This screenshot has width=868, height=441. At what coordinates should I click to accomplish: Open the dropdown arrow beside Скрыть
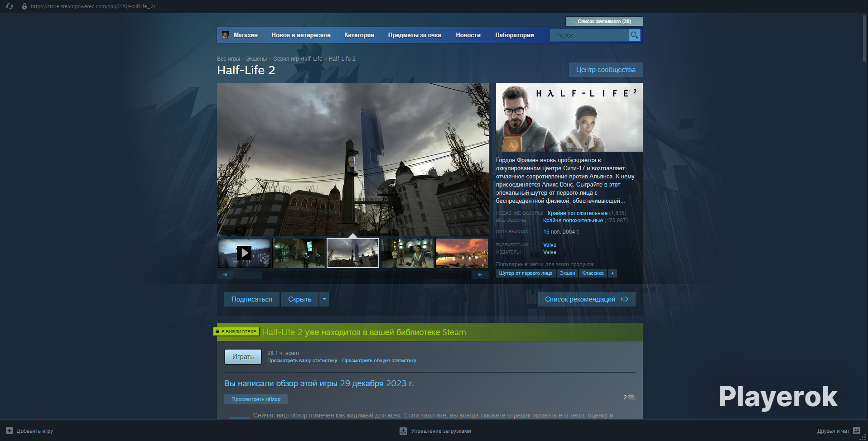coord(324,299)
